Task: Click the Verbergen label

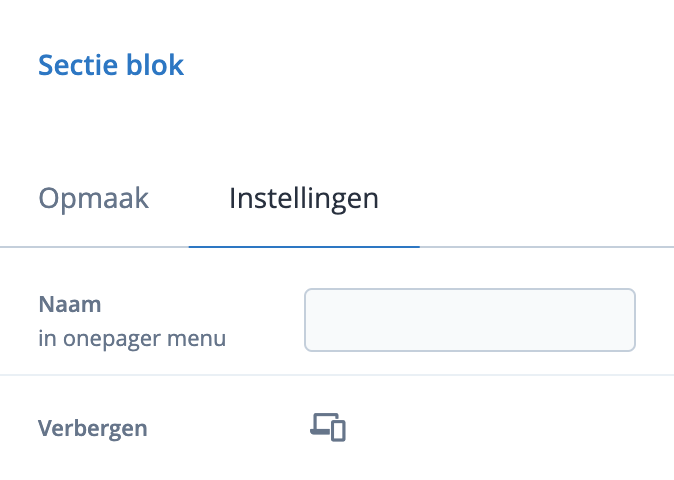Action: tap(92, 429)
